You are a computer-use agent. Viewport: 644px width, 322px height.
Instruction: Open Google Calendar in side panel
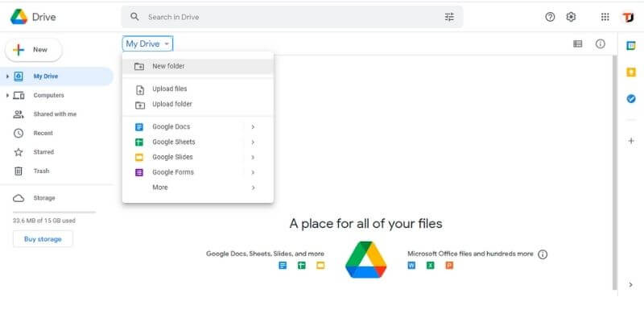coord(631,45)
